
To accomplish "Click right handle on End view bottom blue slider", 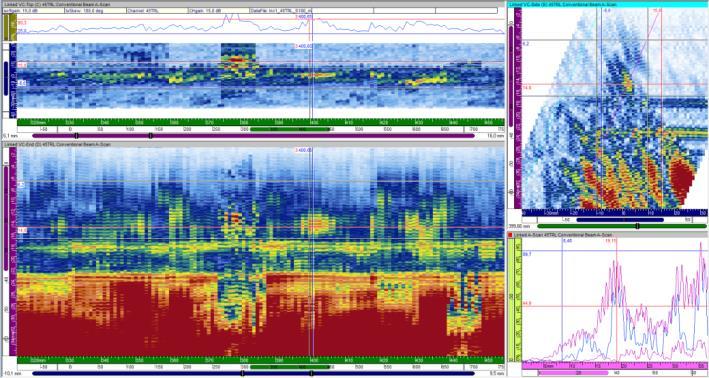I will (311, 373).
